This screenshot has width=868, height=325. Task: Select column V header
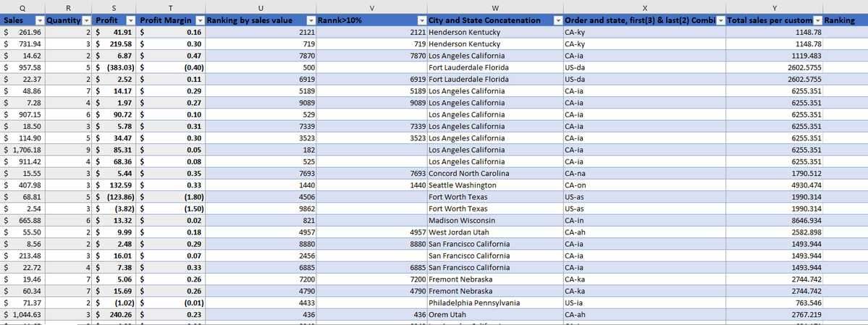click(x=372, y=8)
